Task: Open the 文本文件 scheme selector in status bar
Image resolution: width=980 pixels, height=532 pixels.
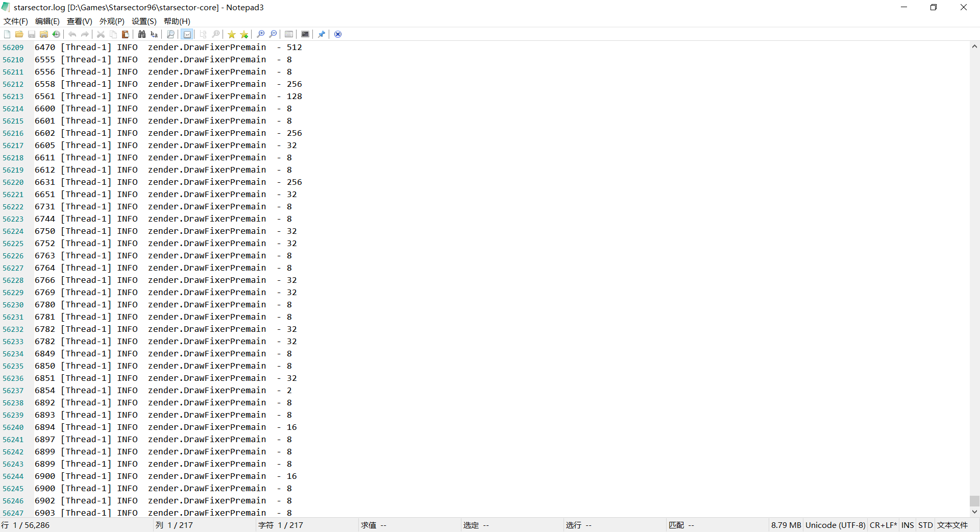Action: (952, 525)
